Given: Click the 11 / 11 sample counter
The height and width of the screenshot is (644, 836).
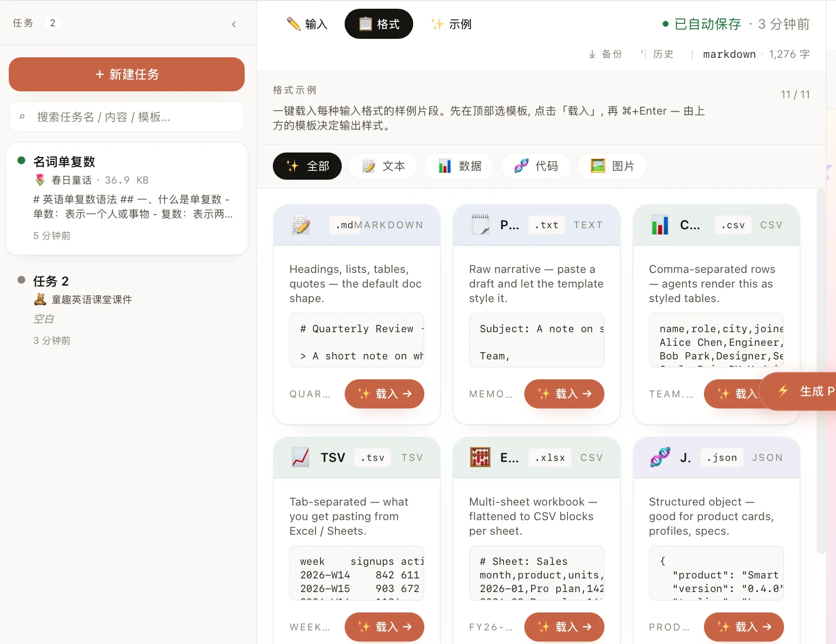Looking at the screenshot, I should pyautogui.click(x=795, y=94).
